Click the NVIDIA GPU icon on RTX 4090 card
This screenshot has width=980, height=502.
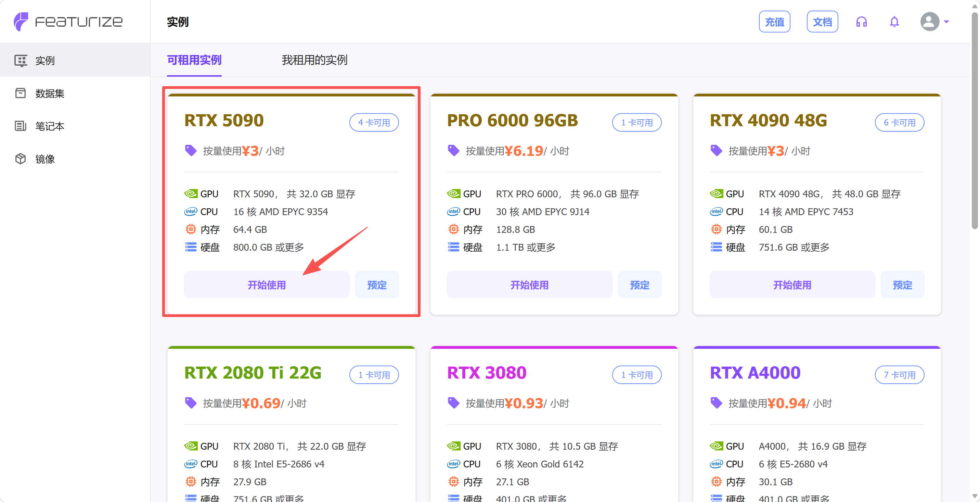click(717, 194)
